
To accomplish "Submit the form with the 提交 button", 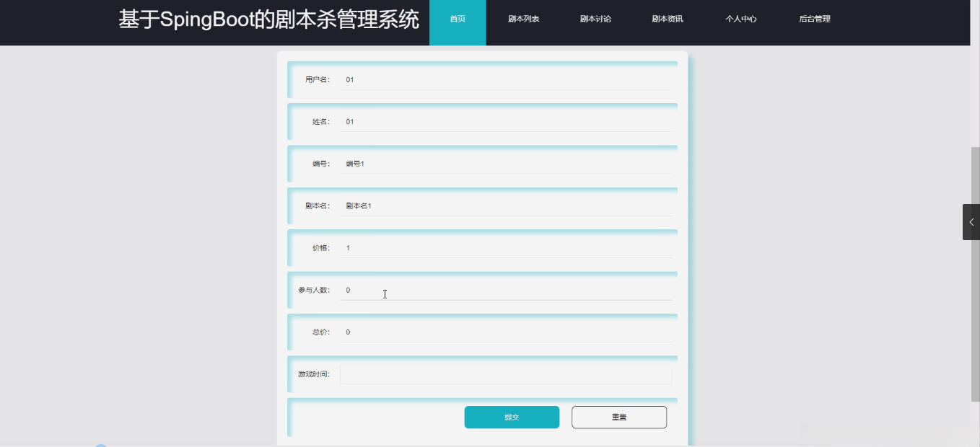I will 512,417.
